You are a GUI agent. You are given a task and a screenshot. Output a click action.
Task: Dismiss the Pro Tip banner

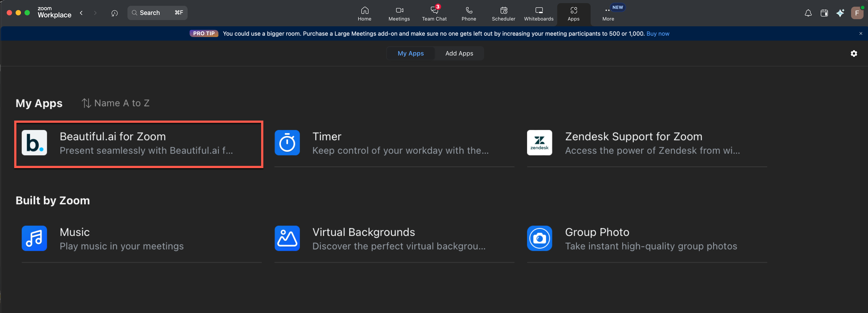click(861, 33)
